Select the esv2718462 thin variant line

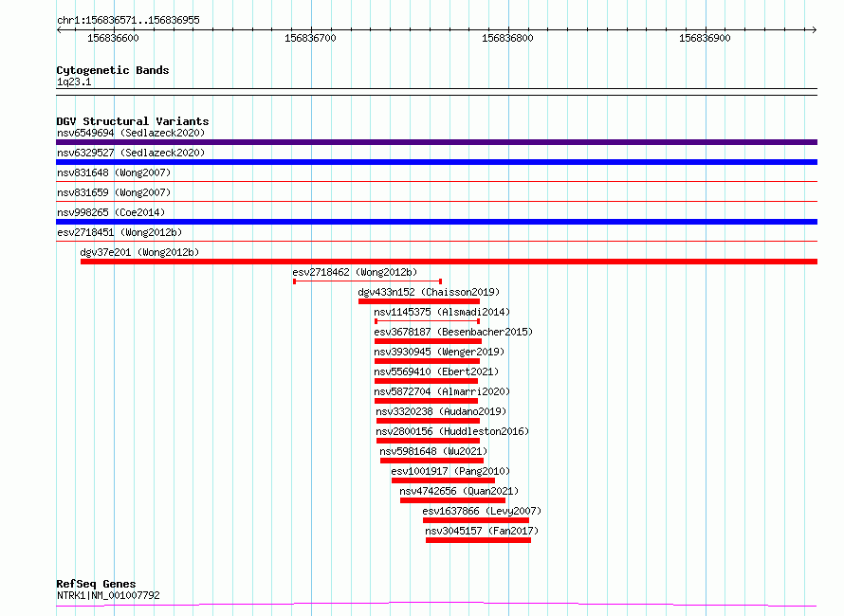(368, 281)
